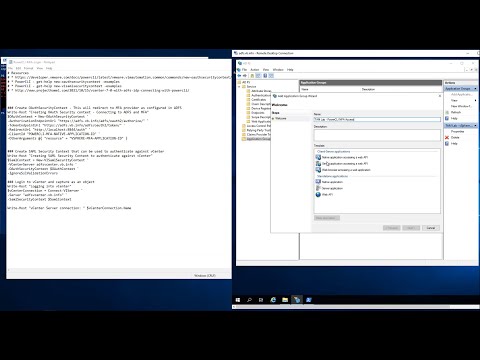Click the PowerShell icon in remote taskbar
480x360 pixels.
(x=309, y=300)
